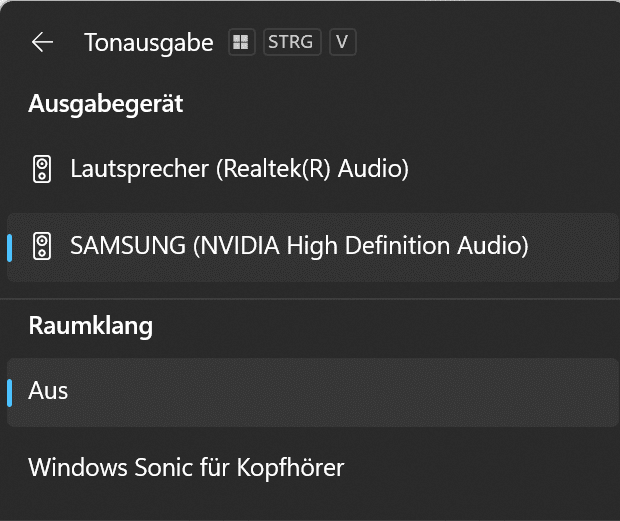
Task: Go back using the left arrow
Action: coord(42,42)
